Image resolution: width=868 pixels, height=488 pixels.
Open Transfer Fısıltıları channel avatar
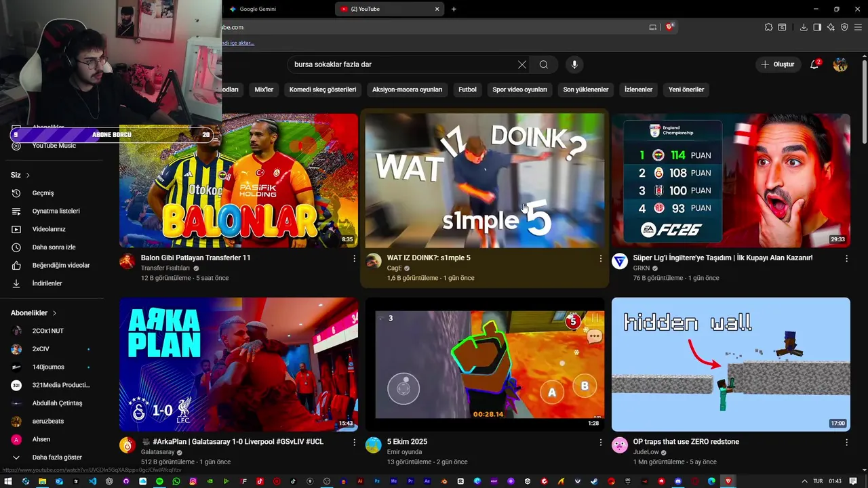[x=127, y=262]
